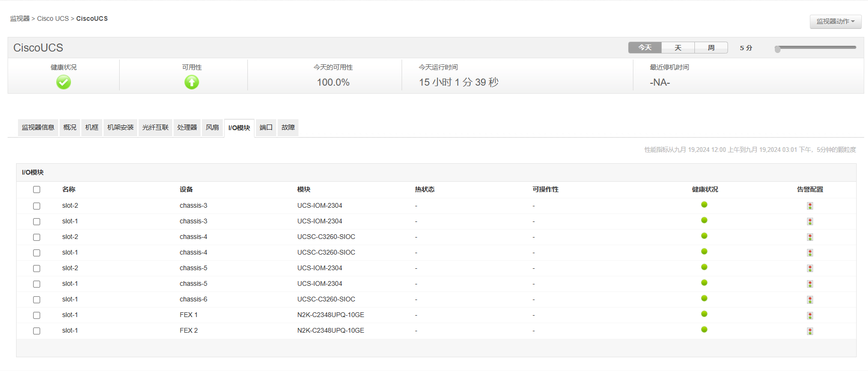The image size is (868, 371).
Task: Open alarm configuration for FEX 1 row
Action: tap(810, 316)
